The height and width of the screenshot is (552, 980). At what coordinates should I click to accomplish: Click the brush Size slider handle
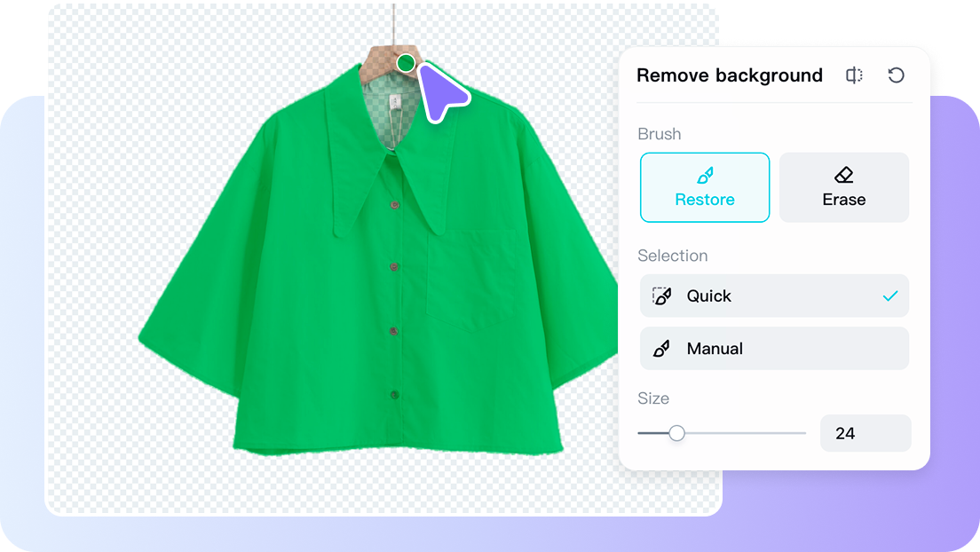[x=677, y=433]
